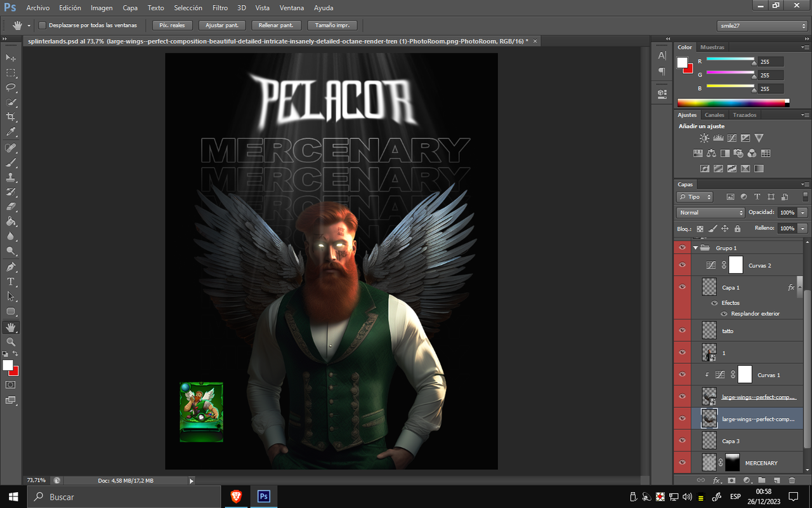Select the Rounded Rectangle shape tool
The height and width of the screenshot is (508, 812).
coord(11,311)
